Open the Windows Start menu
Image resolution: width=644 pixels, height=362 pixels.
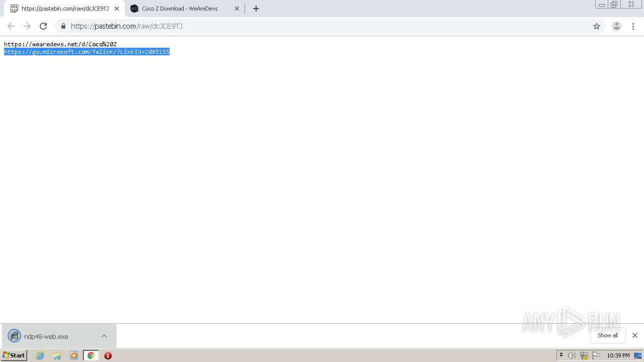point(14,355)
